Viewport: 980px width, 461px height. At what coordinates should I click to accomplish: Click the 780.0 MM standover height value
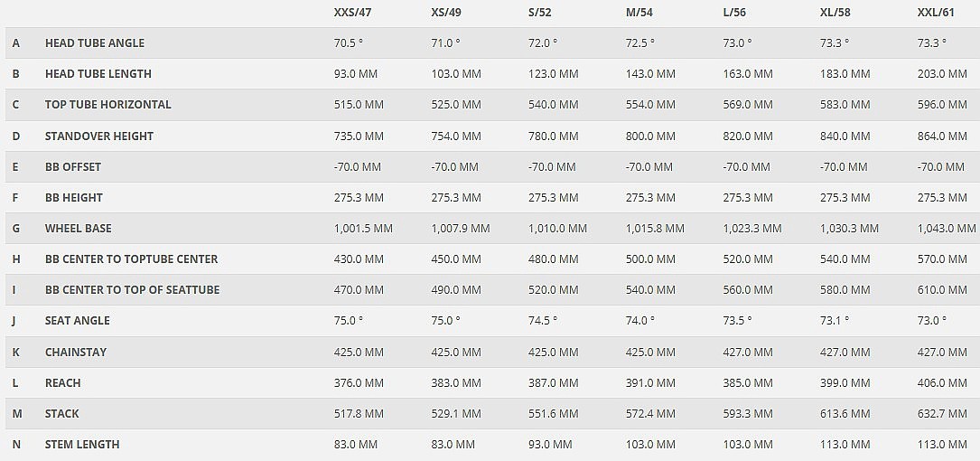(553, 136)
